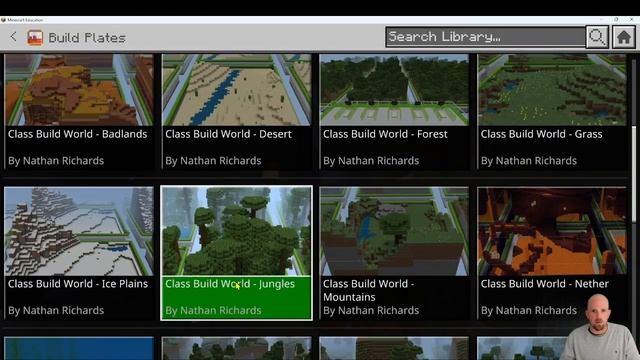Open the Desert build world thumbnail

(x=236, y=90)
